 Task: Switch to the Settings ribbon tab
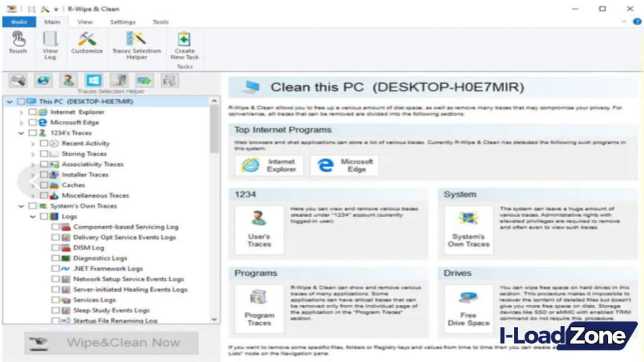123,22
